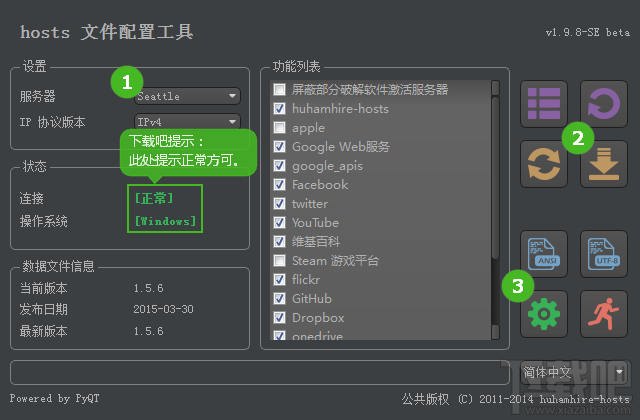Click the red running man exit icon
Image resolution: width=640 pixels, height=420 pixels.
point(603,313)
